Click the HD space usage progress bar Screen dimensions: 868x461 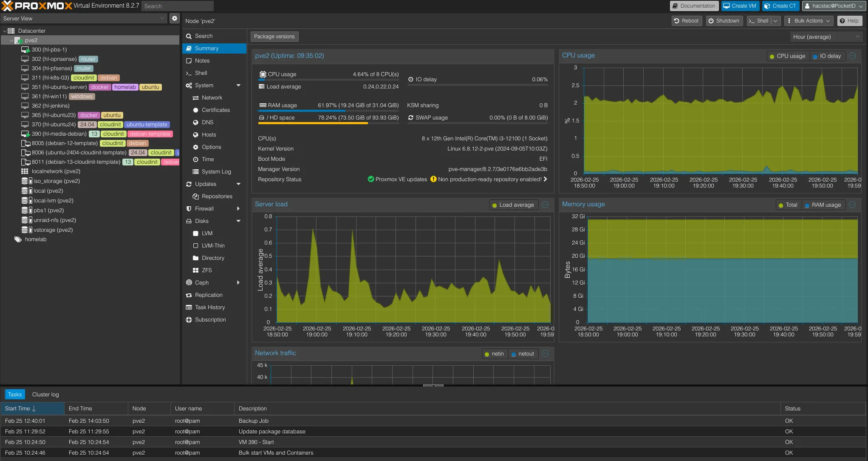point(328,123)
